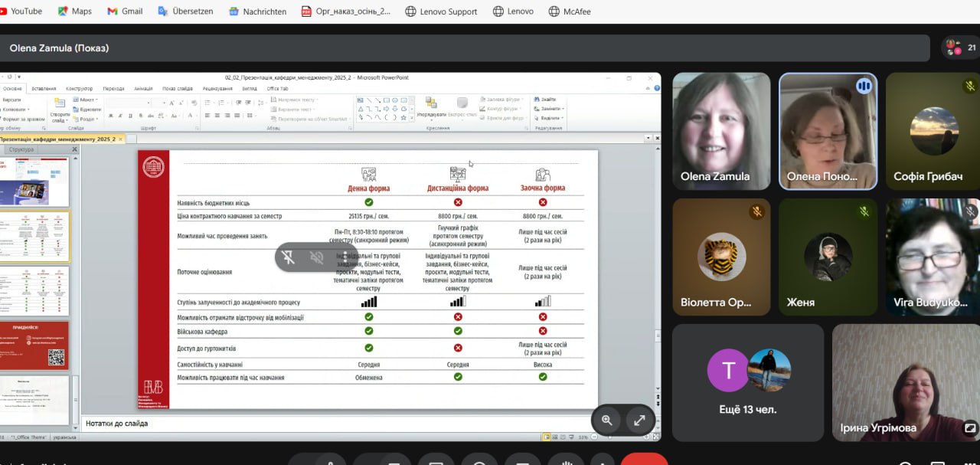Viewport: 980px width, 465px height.
Task: Switch to the Анімація ribbon tab
Action: coord(143,89)
